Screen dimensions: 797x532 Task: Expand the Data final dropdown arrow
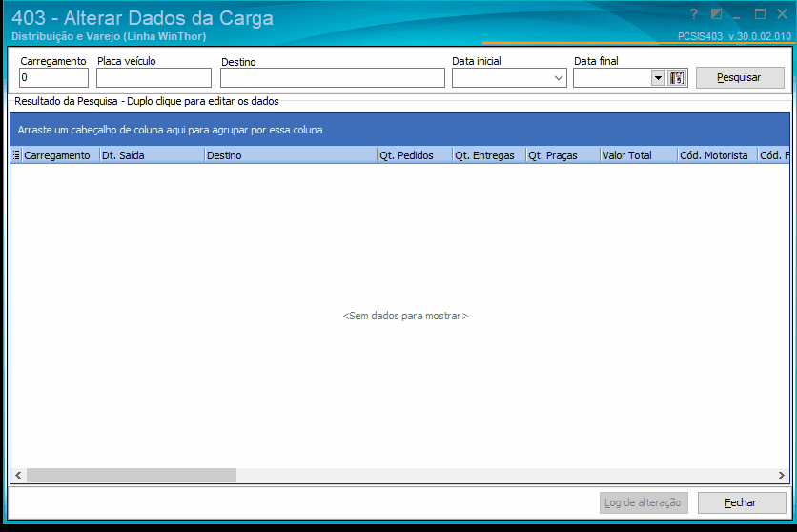[x=658, y=78]
